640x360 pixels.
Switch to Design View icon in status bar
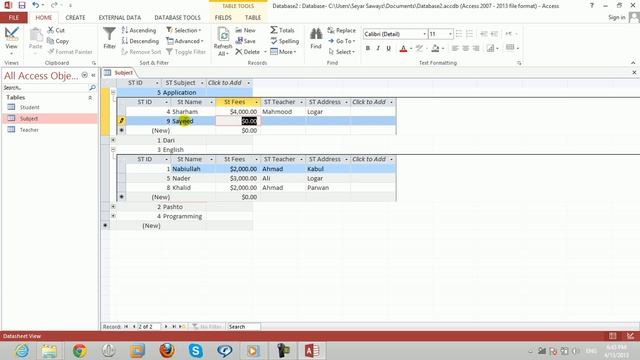pyautogui.click(x=630, y=336)
